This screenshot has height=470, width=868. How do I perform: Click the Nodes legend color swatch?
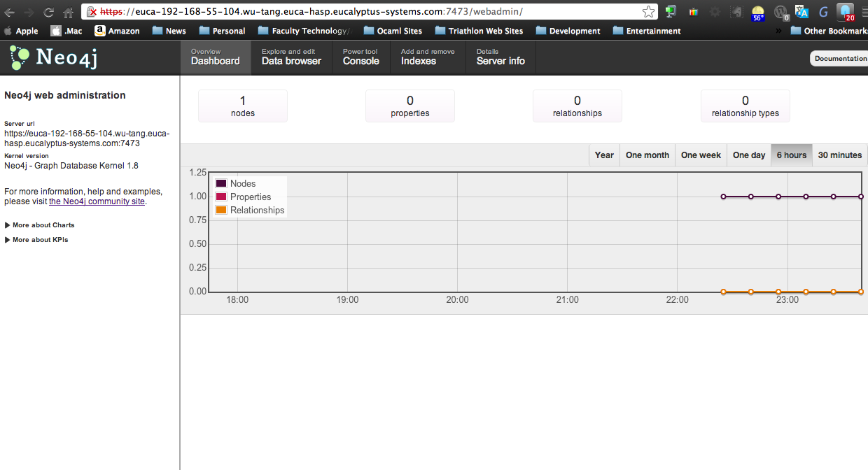pyautogui.click(x=221, y=184)
